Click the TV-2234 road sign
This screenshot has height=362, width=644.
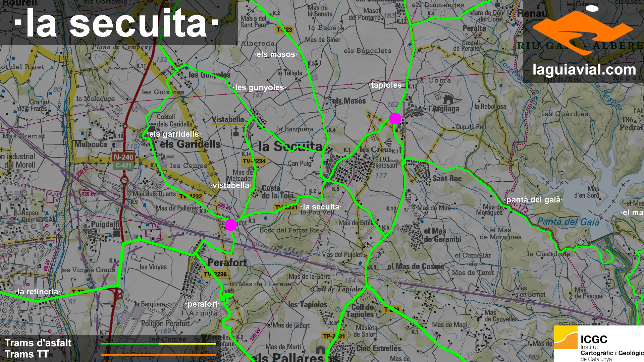pos(254,161)
